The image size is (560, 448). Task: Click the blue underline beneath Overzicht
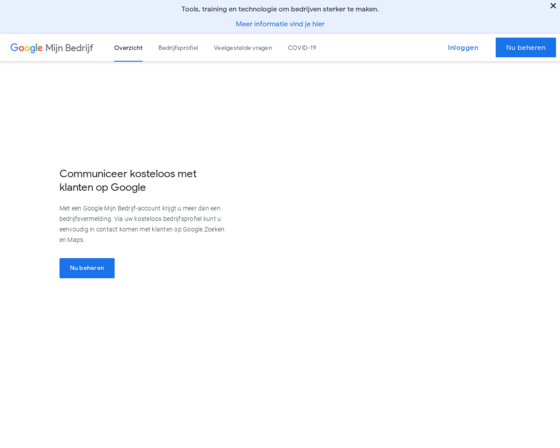pyautogui.click(x=128, y=61)
